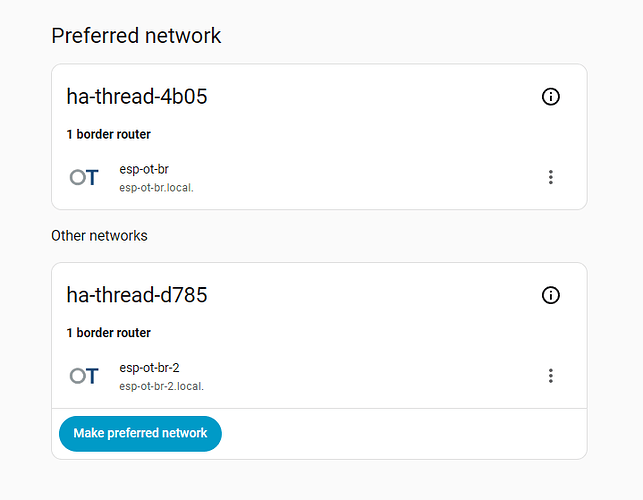Click the Preferred network heading
This screenshot has width=643, height=500.
[x=136, y=36]
